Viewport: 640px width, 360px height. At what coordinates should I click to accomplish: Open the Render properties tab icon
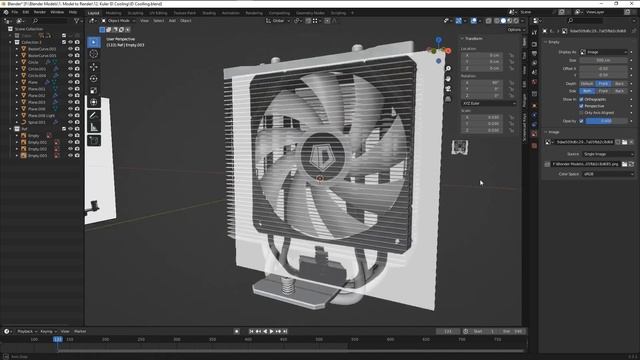click(x=534, y=44)
